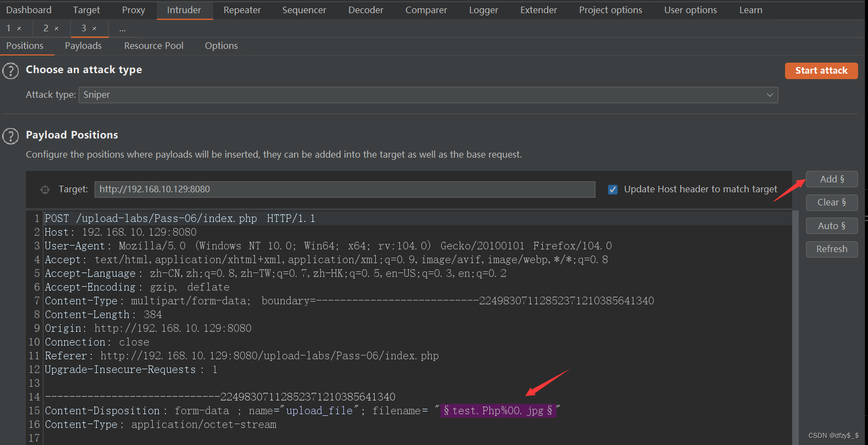
Task: Click the Start attack button
Action: click(821, 70)
